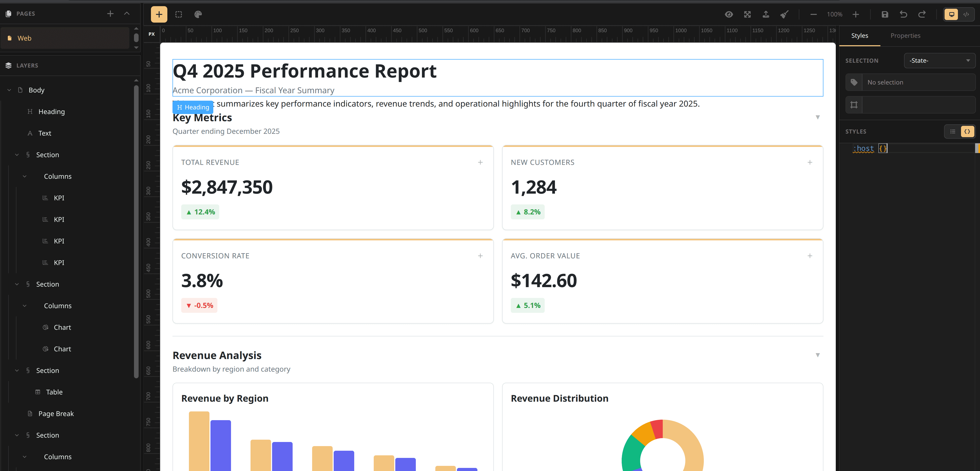Switch to the desktop design view toggle
Screen dimensions: 980x471
(951, 14)
